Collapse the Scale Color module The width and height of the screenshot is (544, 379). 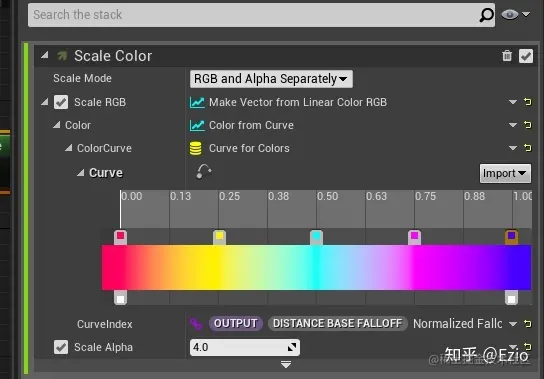pos(44,54)
